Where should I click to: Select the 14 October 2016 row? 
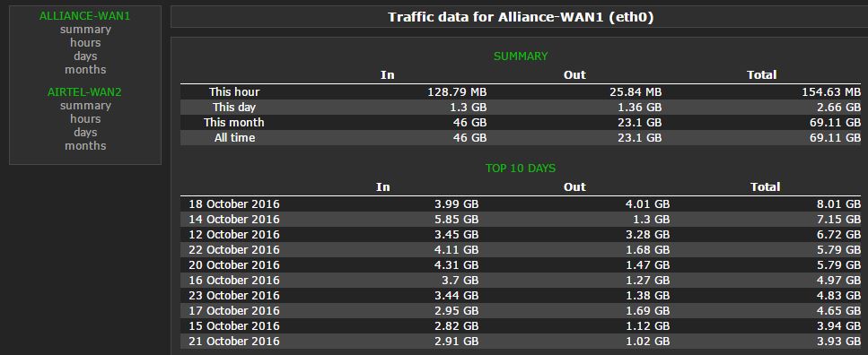[521, 219]
